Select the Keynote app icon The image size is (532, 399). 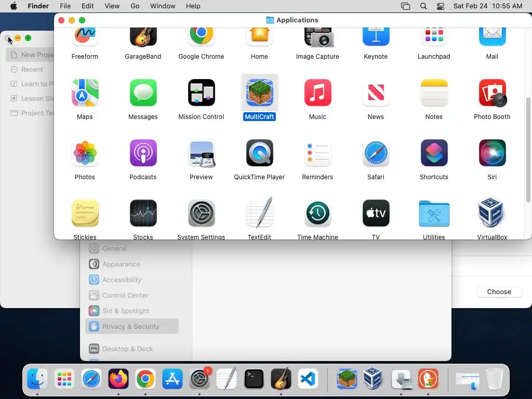(x=376, y=37)
